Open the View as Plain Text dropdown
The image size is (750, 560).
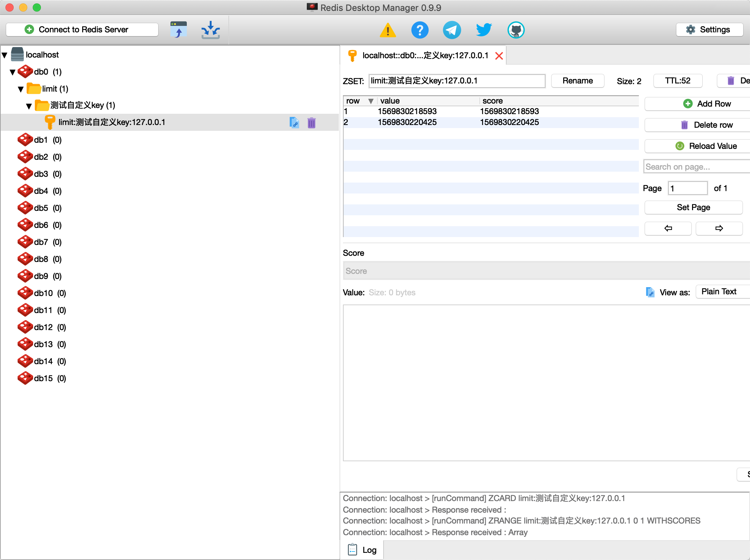(x=723, y=292)
